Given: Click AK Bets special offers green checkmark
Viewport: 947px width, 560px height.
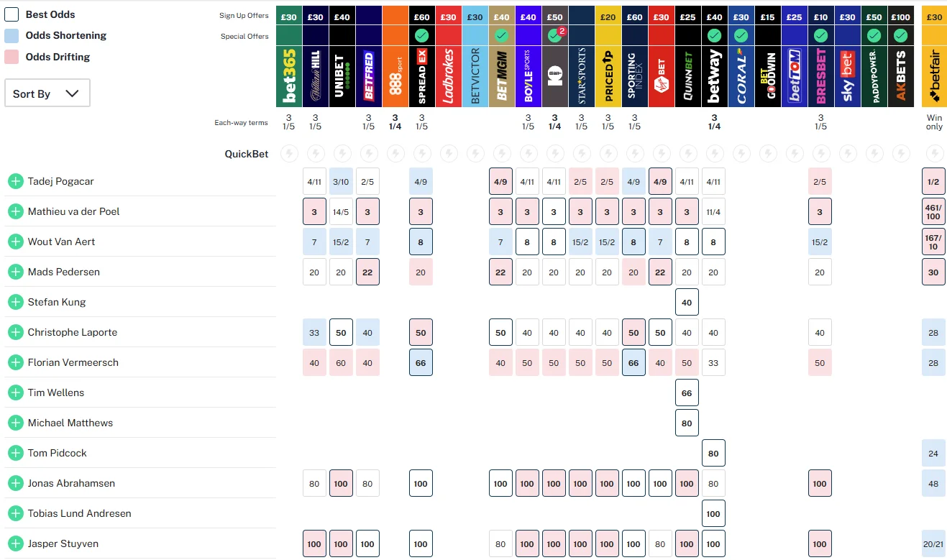Looking at the screenshot, I should click(x=900, y=35).
